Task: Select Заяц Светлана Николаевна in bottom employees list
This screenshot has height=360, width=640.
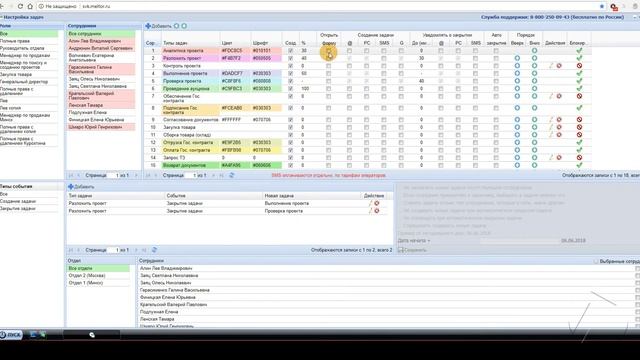Action: [169, 276]
